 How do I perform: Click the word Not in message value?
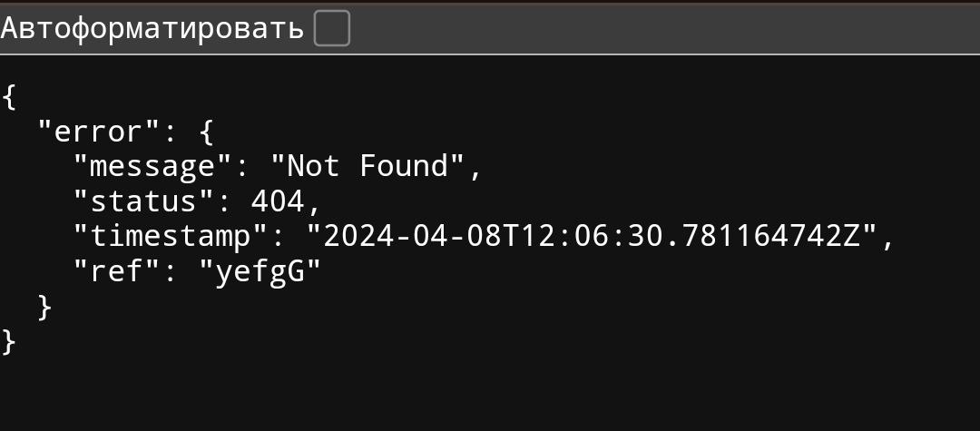point(311,167)
